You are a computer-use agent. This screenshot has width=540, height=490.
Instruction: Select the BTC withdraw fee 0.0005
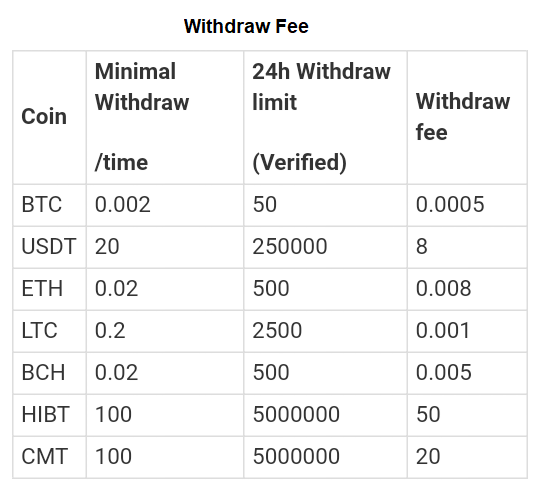pos(450,204)
